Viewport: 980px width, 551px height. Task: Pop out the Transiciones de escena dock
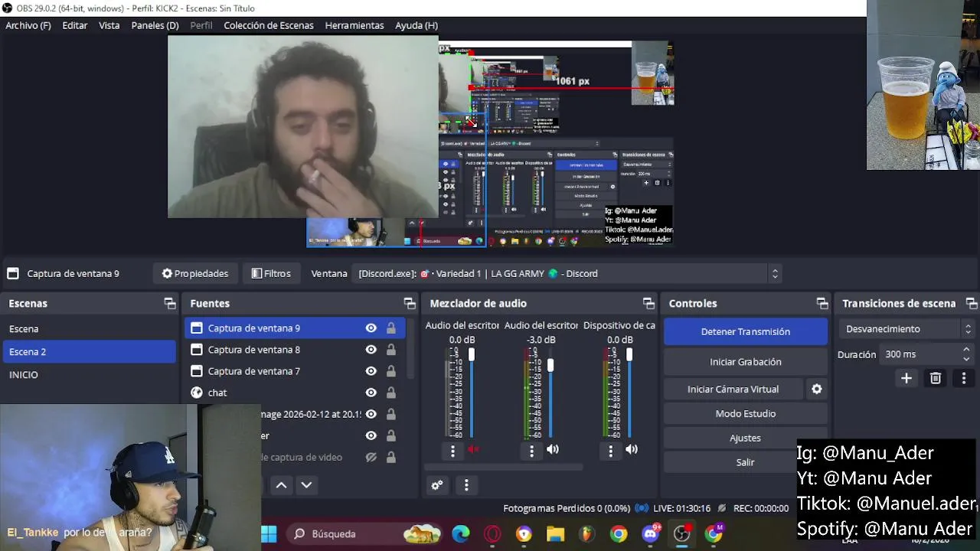(x=971, y=304)
